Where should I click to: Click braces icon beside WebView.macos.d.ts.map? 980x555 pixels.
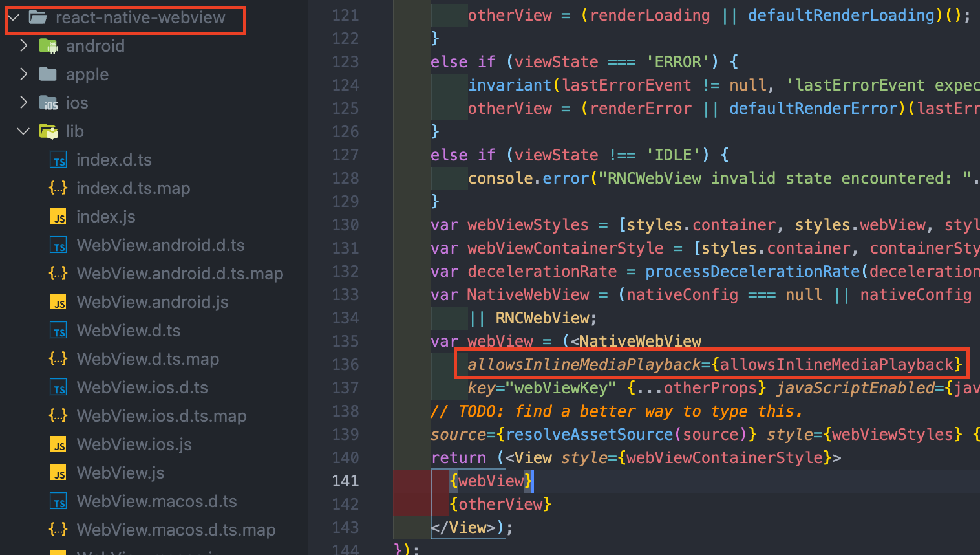pos(59,530)
